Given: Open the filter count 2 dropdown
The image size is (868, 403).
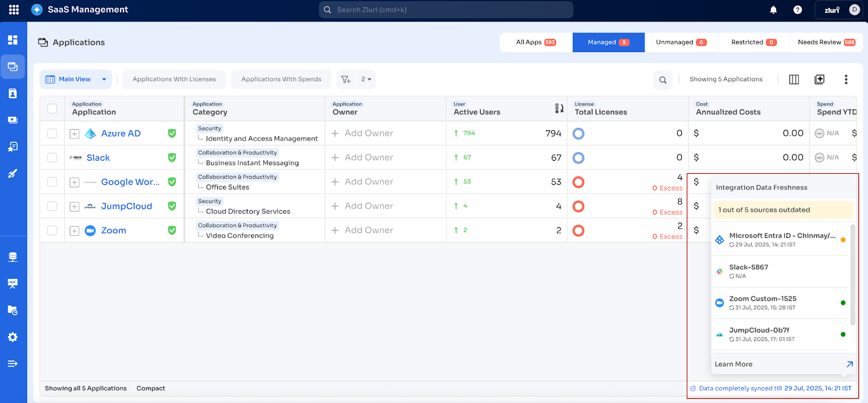Looking at the screenshot, I should [x=366, y=79].
